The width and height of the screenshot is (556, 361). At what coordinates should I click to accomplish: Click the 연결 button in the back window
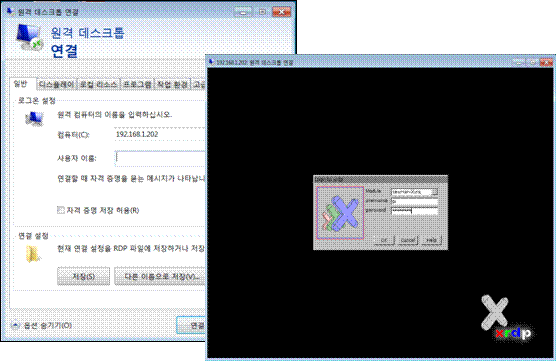pyautogui.click(x=191, y=325)
